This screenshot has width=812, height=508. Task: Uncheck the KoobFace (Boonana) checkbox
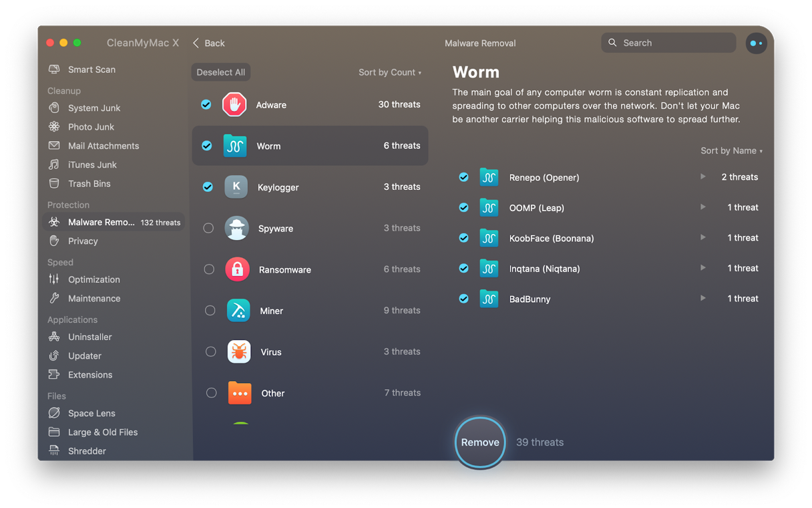[463, 237]
